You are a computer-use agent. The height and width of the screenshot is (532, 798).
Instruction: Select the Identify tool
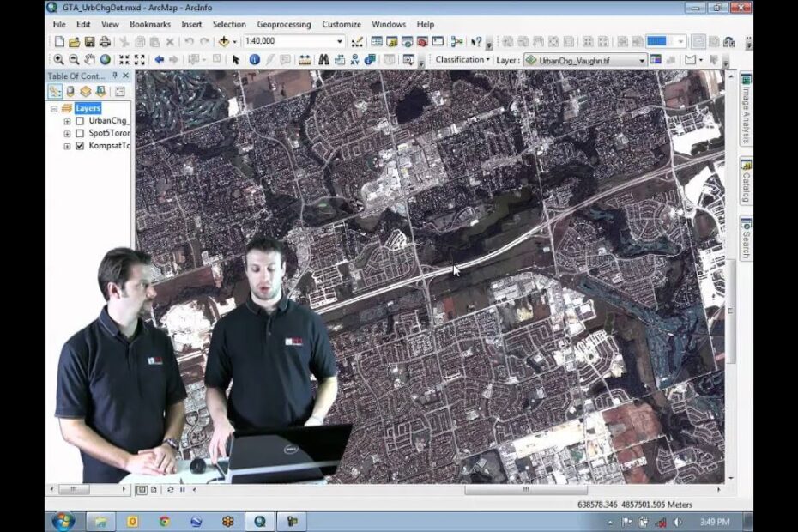click(255, 60)
